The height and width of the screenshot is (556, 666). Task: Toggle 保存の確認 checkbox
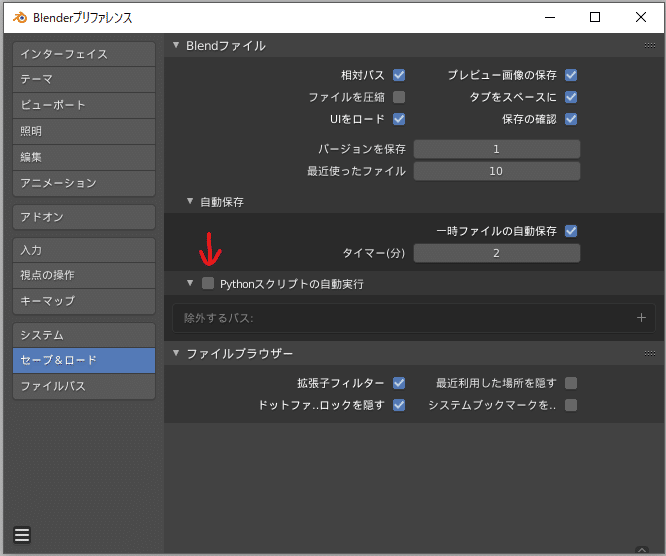(571, 119)
